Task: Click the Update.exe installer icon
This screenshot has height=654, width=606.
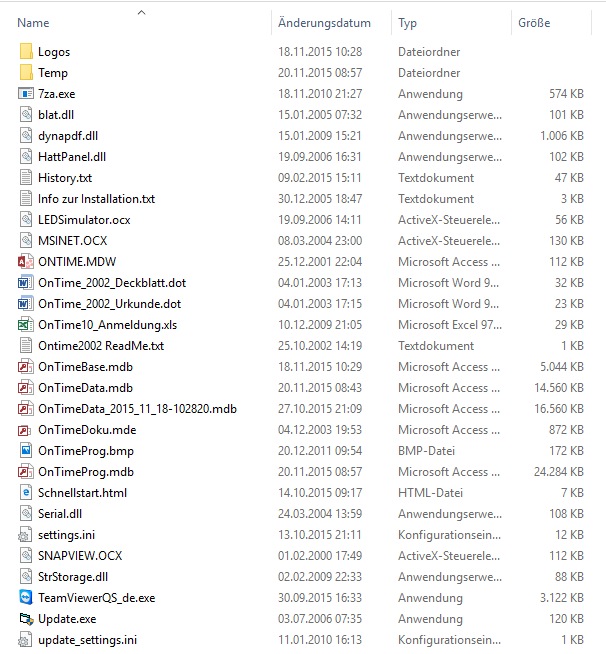Action: pos(26,619)
